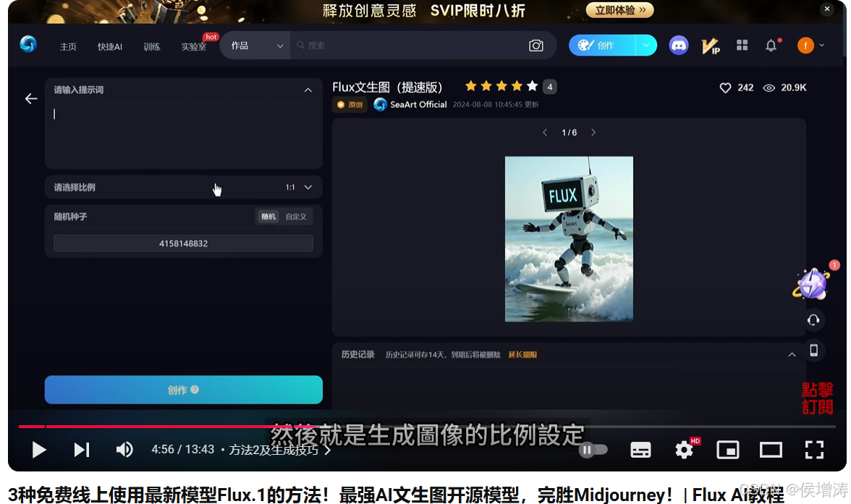851x504 pixels.
Task: Click the star rating
Action: pyautogui.click(x=501, y=86)
